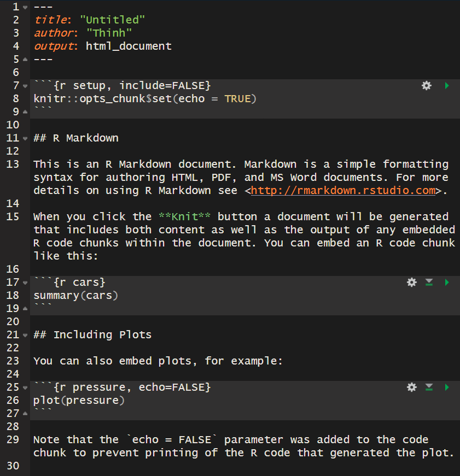The image size is (460, 476).
Task: Collapse the Including Plots section arrow
Action: point(25,335)
